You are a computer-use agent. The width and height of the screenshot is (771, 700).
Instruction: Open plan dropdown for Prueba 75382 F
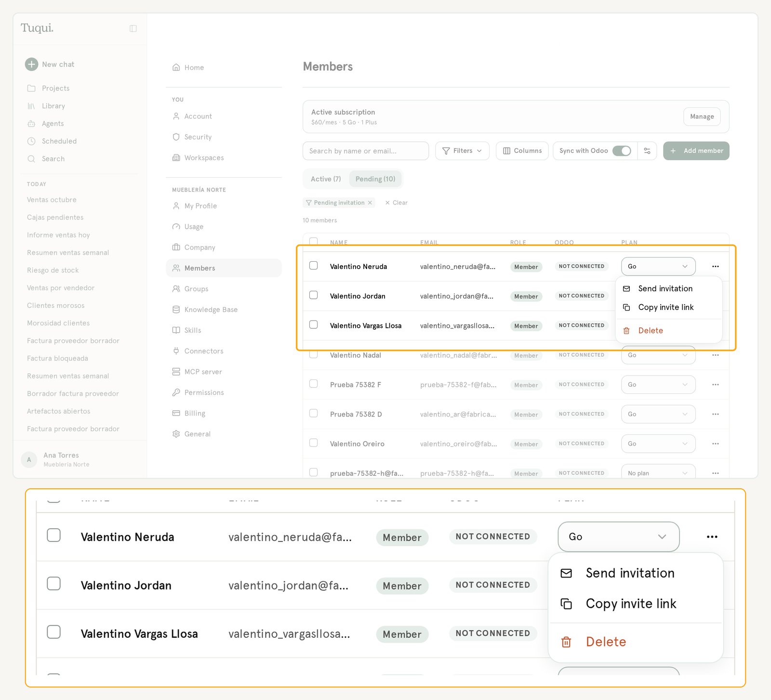[x=658, y=385]
